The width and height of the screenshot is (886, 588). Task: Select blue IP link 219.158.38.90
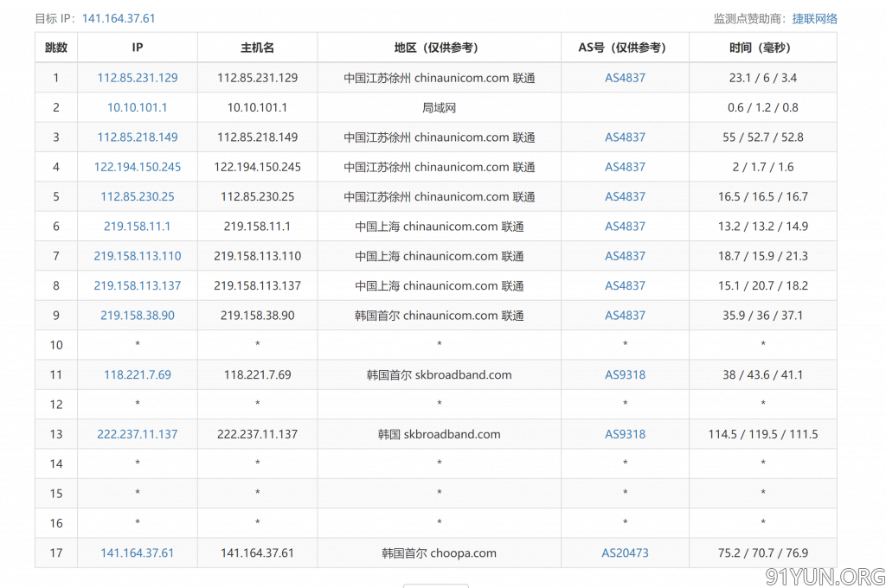tap(138, 316)
